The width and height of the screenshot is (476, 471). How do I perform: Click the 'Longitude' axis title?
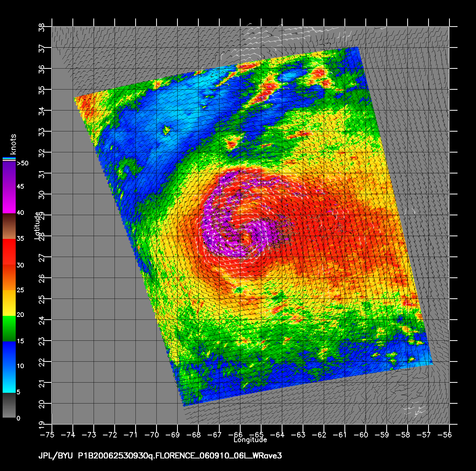pyautogui.click(x=250, y=440)
